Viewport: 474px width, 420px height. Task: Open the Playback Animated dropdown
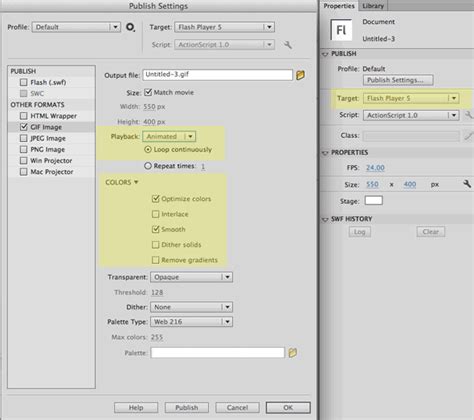tap(169, 136)
